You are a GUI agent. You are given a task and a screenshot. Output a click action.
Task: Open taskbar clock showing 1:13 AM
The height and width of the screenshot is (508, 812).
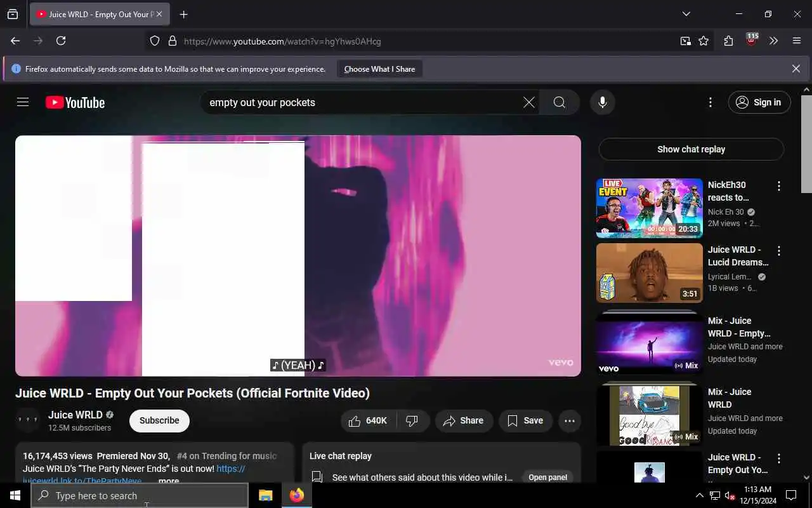[x=757, y=495]
